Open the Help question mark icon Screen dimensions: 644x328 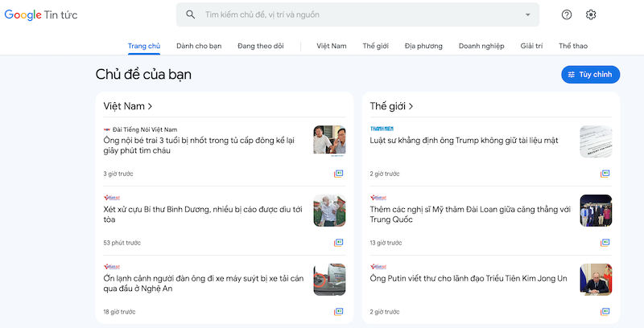pos(567,14)
